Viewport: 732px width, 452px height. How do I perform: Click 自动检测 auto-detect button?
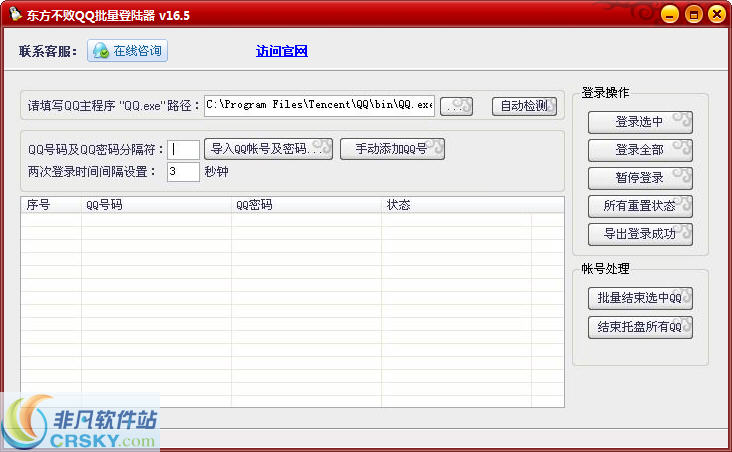[x=524, y=106]
